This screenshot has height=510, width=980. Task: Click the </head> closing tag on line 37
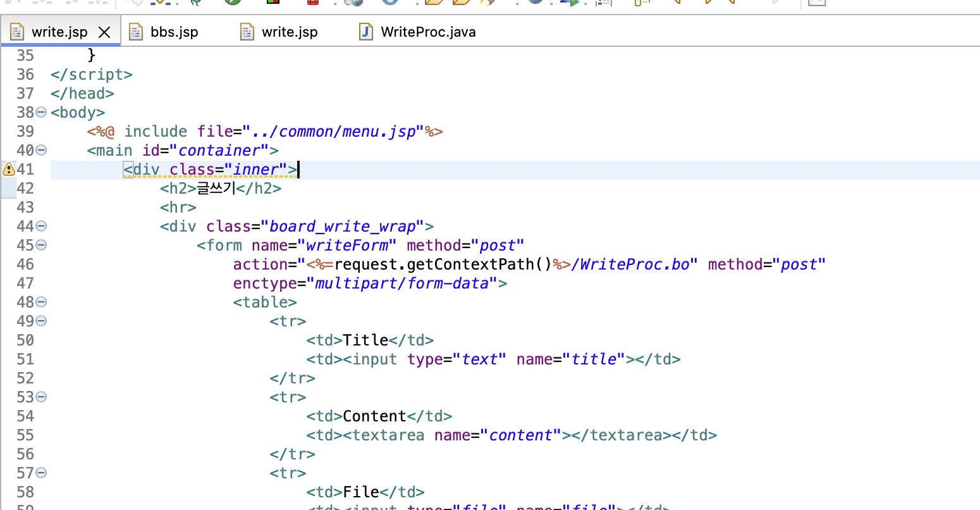point(83,94)
